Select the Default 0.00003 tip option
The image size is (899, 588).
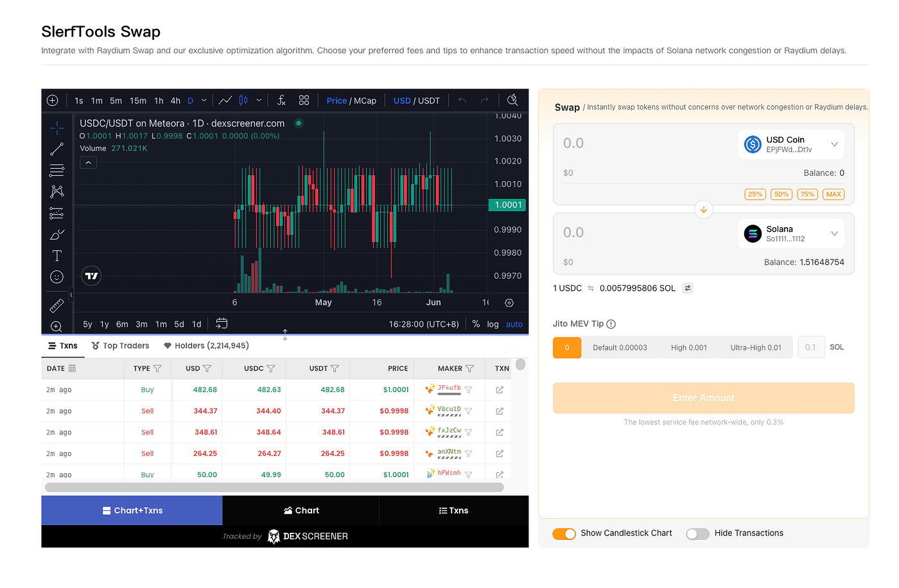click(x=620, y=348)
